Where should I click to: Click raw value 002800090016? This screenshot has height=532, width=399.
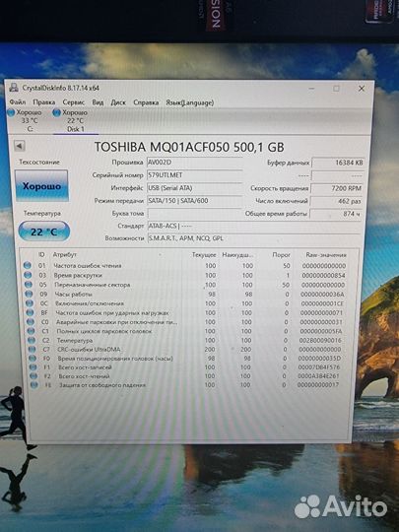[x=320, y=340]
